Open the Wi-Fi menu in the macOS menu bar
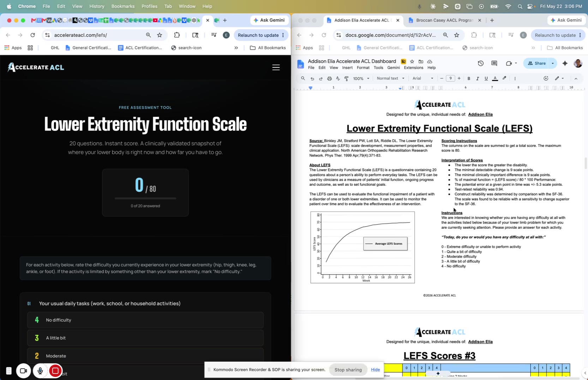The width and height of the screenshot is (588, 380). coord(508,6)
